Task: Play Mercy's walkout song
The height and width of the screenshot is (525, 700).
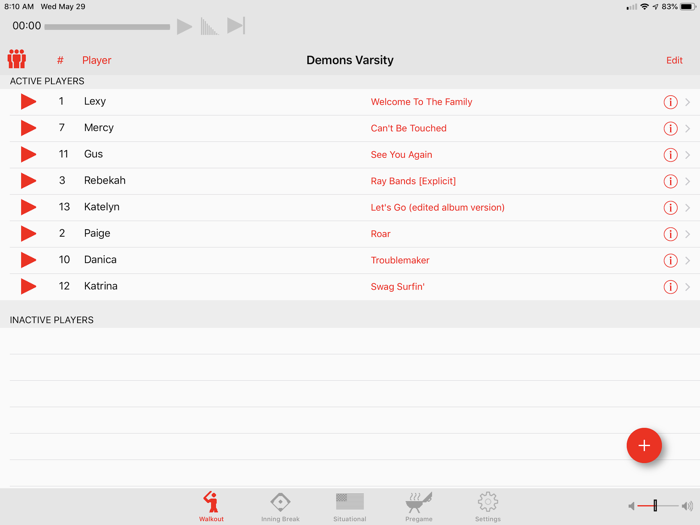Action: click(x=28, y=128)
